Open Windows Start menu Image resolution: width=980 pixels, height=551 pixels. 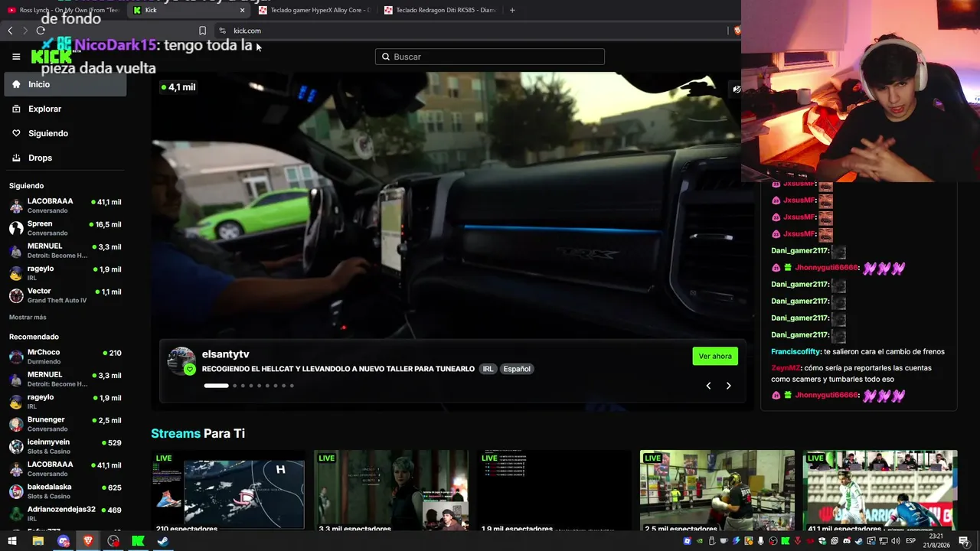(12, 541)
